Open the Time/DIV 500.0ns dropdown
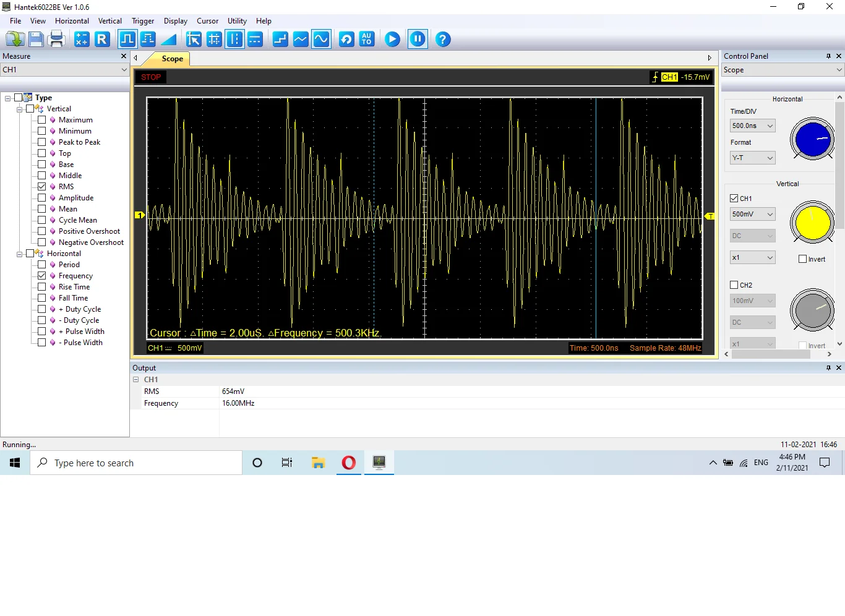The width and height of the screenshot is (845, 616). coord(752,126)
